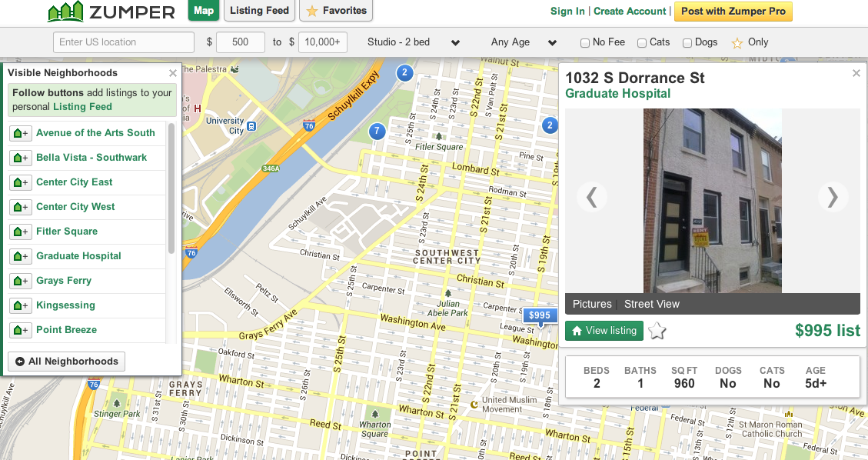868x460 pixels.
Task: Focus the Enter US location field
Action: tap(123, 42)
